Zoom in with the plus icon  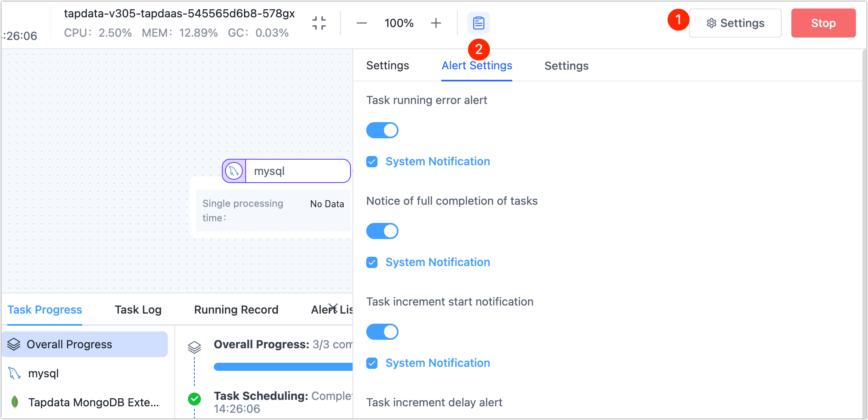point(436,23)
